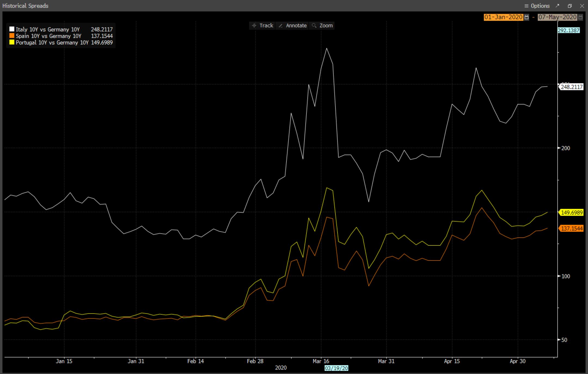This screenshot has width=588, height=374.
Task: Click the Mar 31 x-axis label
Action: (x=386, y=361)
